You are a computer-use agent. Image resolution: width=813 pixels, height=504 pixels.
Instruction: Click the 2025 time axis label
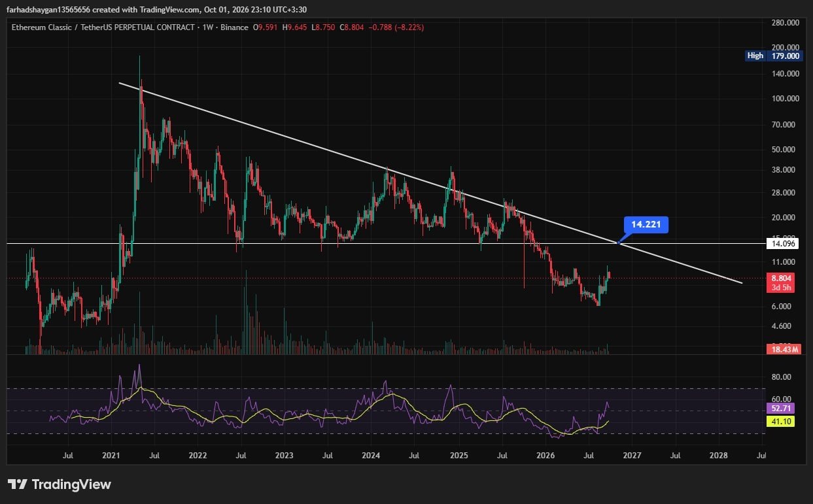[458, 455]
